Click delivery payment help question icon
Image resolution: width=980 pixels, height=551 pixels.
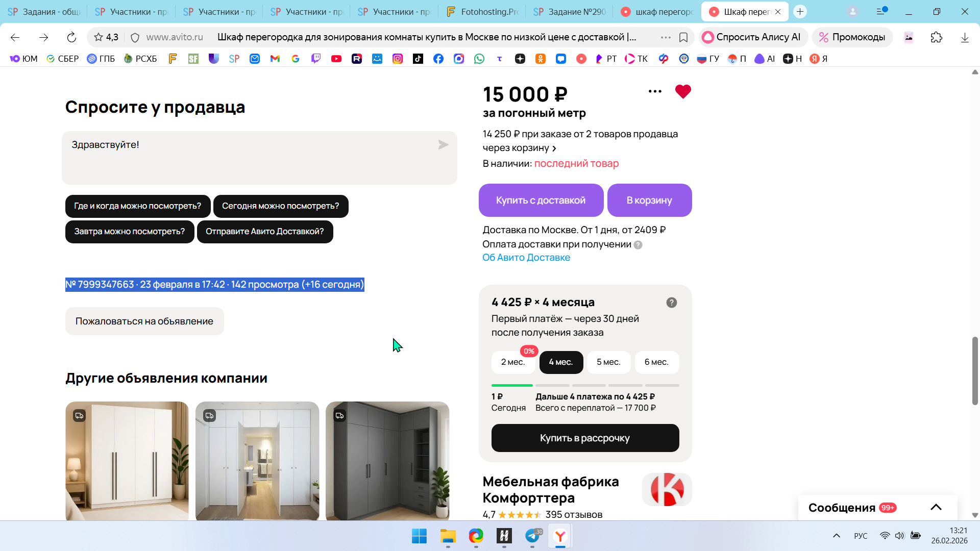pos(638,245)
